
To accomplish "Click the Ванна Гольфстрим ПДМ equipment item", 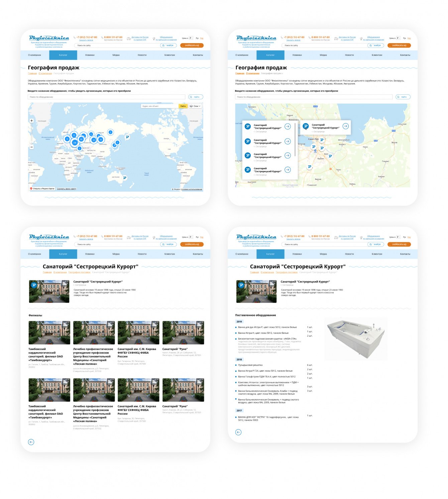I will 267,377.
